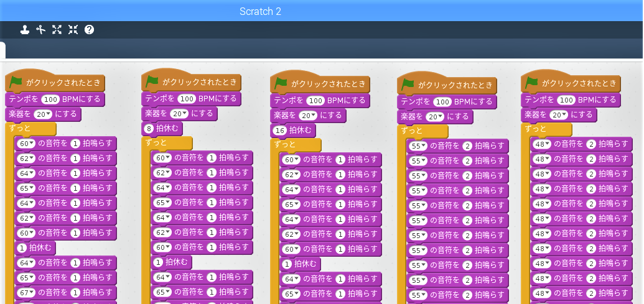644x304 pixels.
Task: Click the green flag atop the 16-beat rest script
Action: [x=281, y=83]
